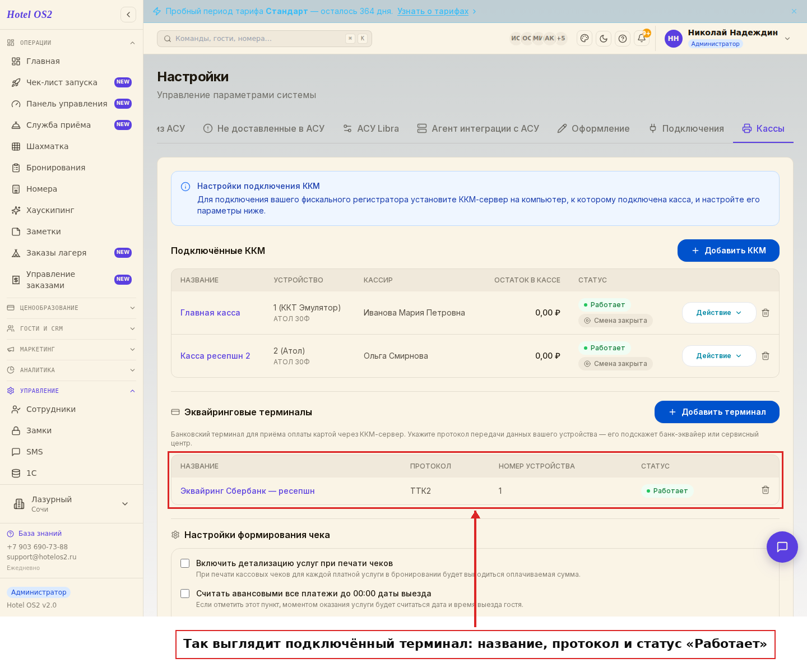Toggle dark mode via moon icon
The height and width of the screenshot is (672, 807).
[604, 39]
